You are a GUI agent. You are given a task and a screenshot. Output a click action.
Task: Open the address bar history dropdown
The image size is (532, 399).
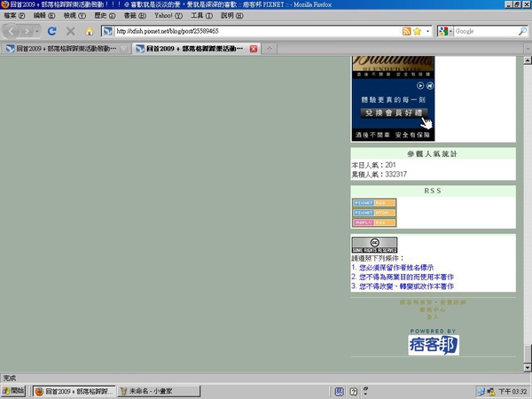point(427,31)
